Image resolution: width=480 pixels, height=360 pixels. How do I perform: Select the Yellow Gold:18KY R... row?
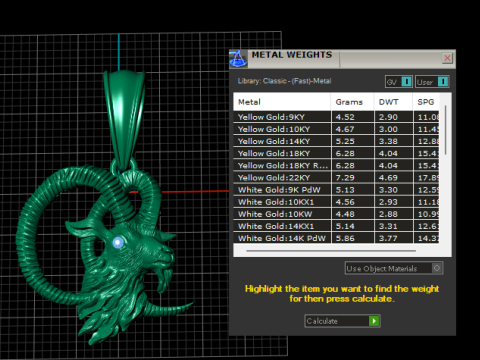coord(336,166)
